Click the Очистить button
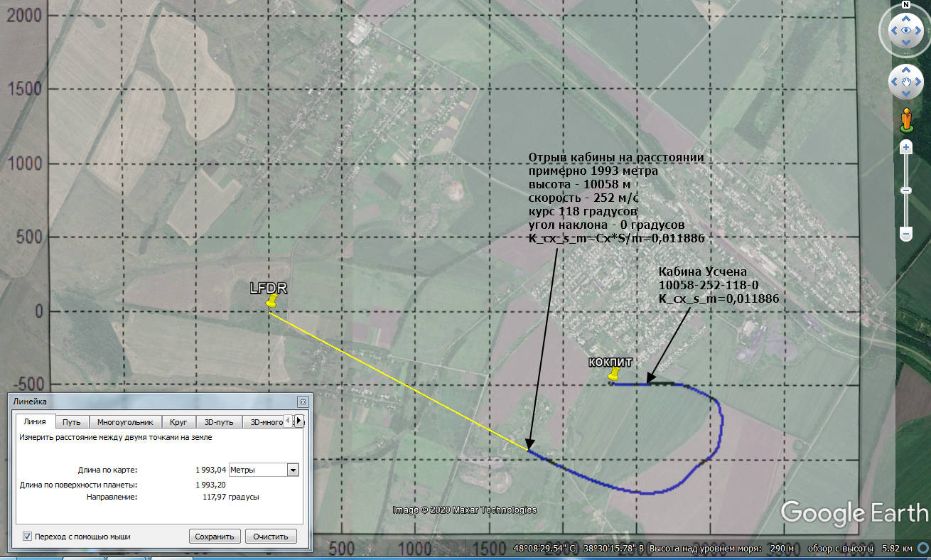 coord(271,537)
